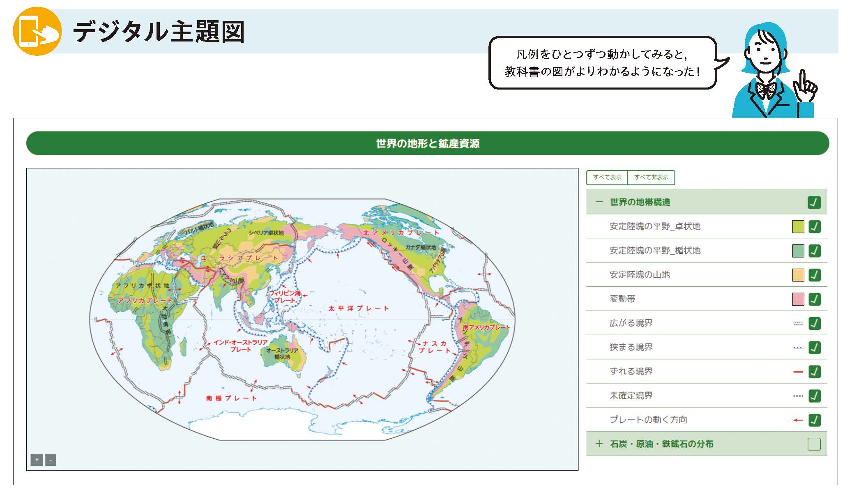Viewport: 868px width, 502px height.
Task: Collapse the 世界の地帯構造 section with the minus icon
Action: coord(599,202)
